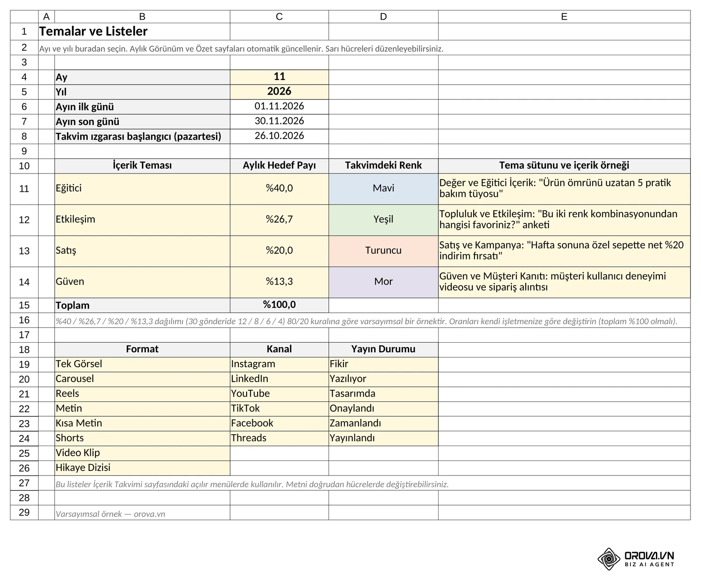Click the İçerik Teması header cell
The image size is (701, 588).
(x=142, y=166)
